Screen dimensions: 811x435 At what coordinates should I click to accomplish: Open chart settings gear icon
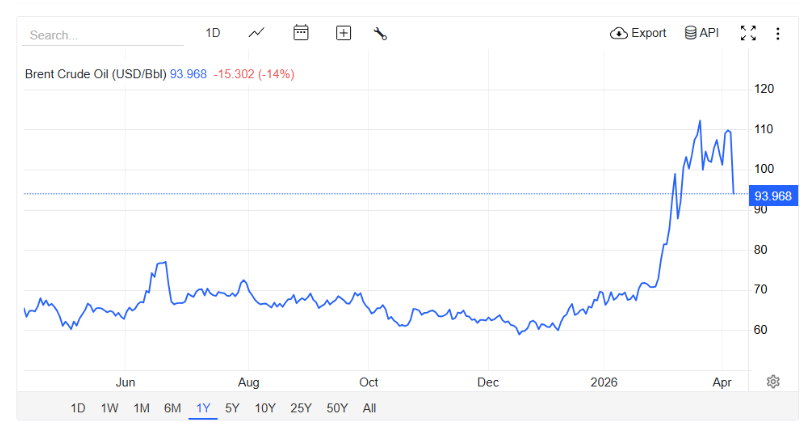coord(773,381)
